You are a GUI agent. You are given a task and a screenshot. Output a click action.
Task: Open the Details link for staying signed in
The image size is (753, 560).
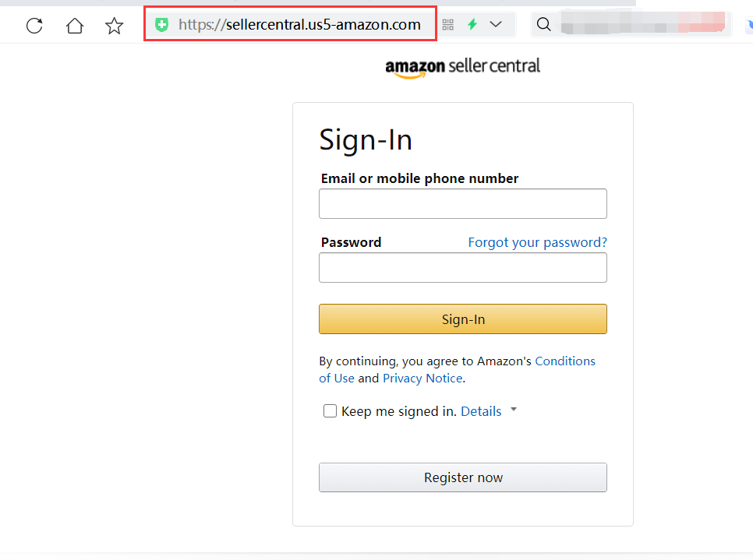[481, 411]
